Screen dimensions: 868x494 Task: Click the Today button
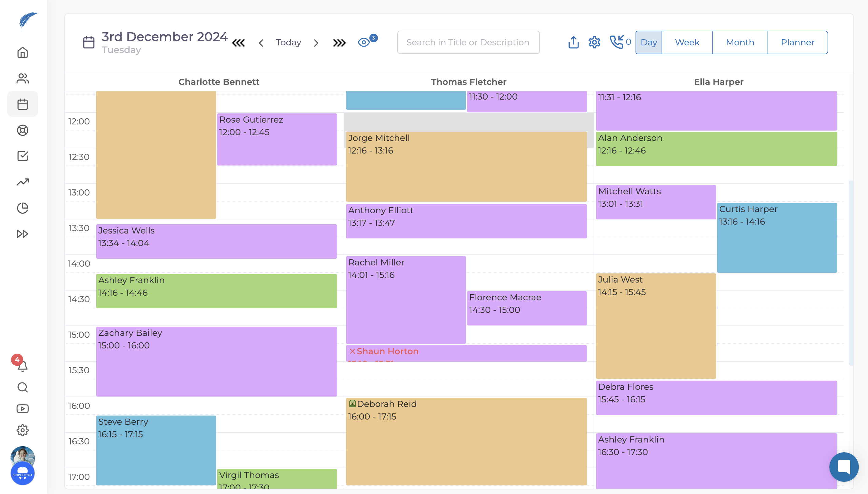[x=288, y=42]
